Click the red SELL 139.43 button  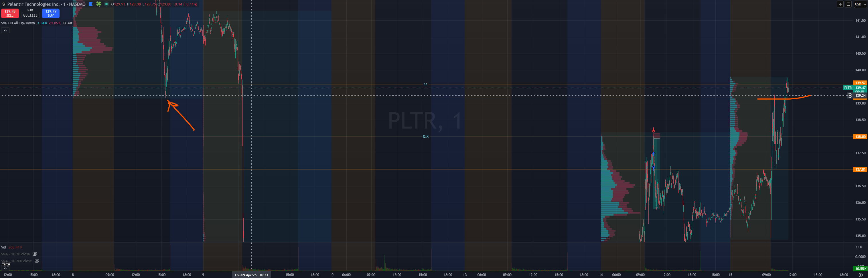10,13
